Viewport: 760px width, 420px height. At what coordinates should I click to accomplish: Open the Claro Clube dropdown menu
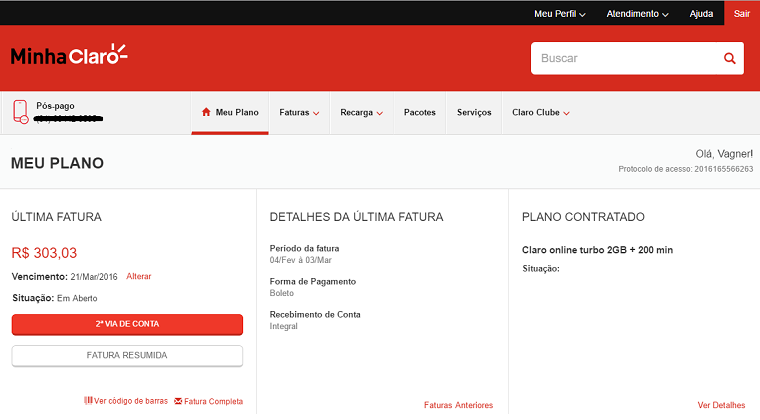click(x=541, y=112)
